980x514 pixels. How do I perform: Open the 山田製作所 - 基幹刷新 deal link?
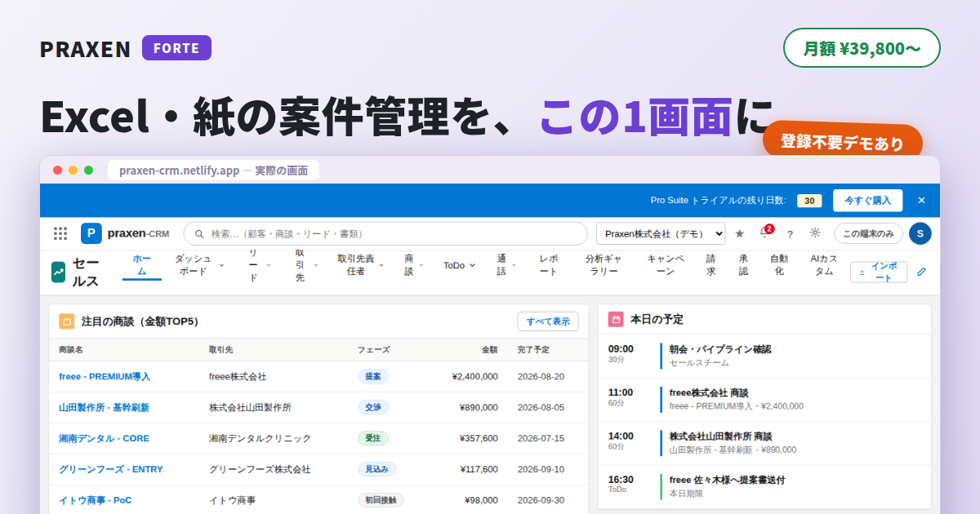(104, 407)
